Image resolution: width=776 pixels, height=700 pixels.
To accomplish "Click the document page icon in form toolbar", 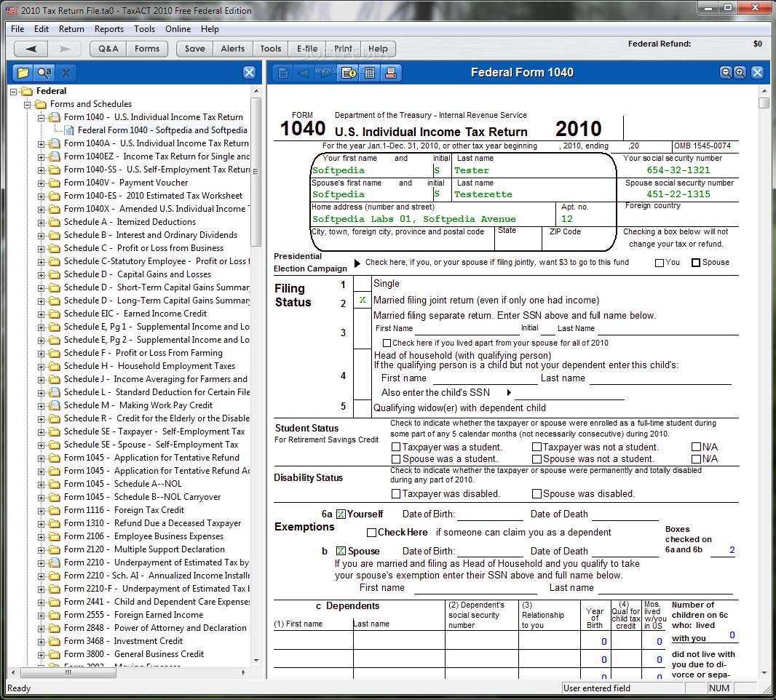I will [x=283, y=73].
